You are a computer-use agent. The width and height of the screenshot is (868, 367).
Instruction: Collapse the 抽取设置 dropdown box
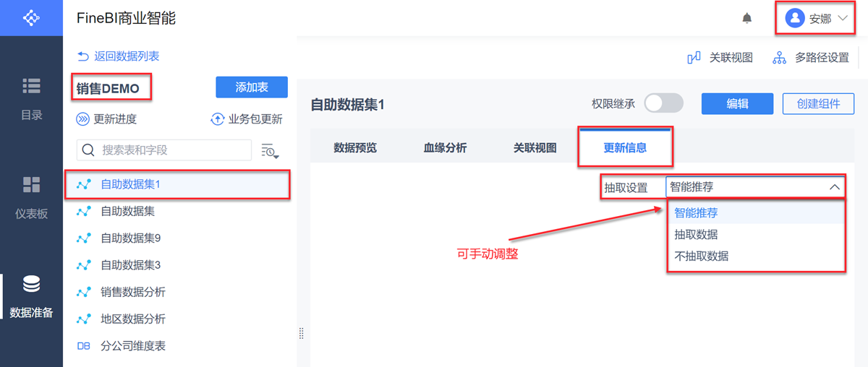coord(755,187)
